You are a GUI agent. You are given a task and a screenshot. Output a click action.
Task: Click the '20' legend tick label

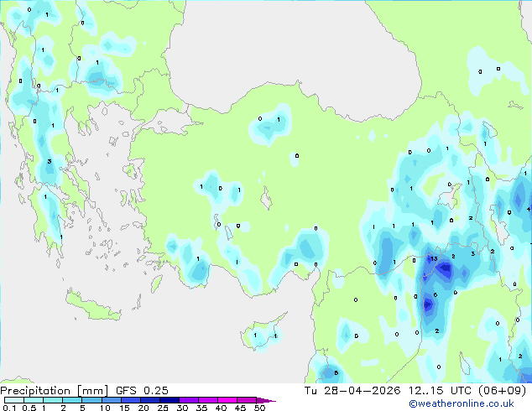click(x=143, y=408)
